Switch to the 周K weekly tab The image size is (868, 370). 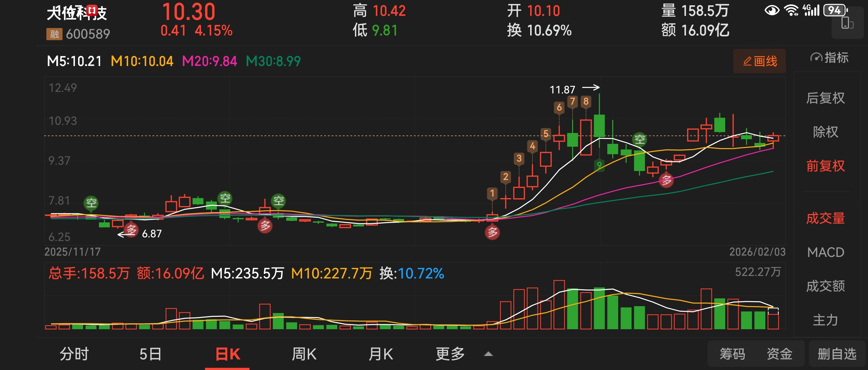(304, 354)
